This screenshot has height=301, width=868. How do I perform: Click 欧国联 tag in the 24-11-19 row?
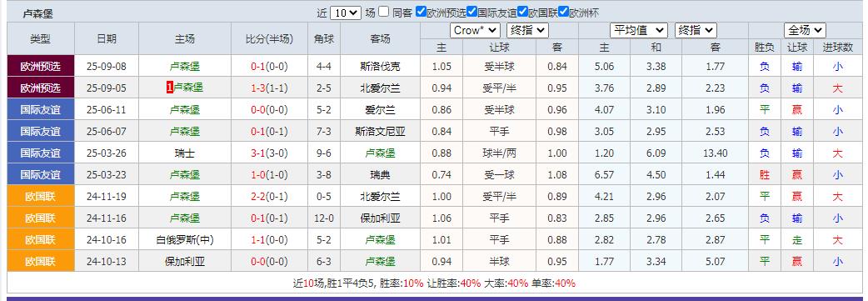(41, 196)
